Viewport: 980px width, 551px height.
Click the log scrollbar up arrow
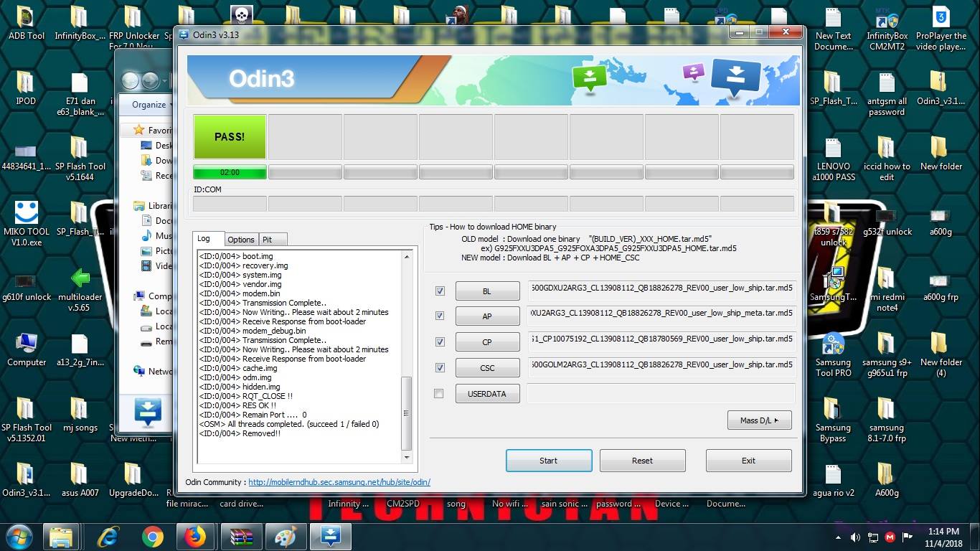coord(407,256)
